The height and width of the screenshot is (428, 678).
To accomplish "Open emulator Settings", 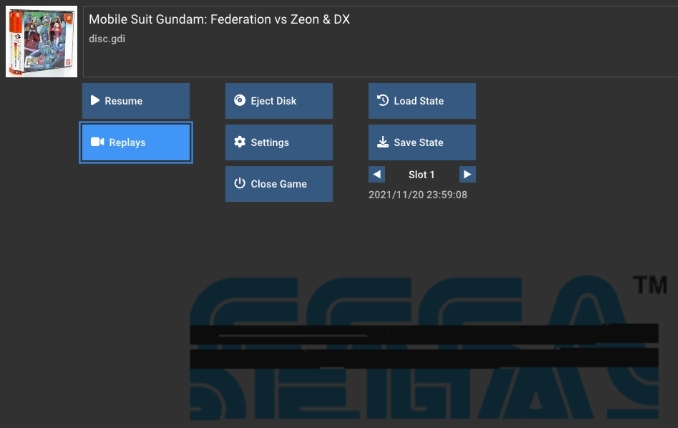I will pos(279,142).
